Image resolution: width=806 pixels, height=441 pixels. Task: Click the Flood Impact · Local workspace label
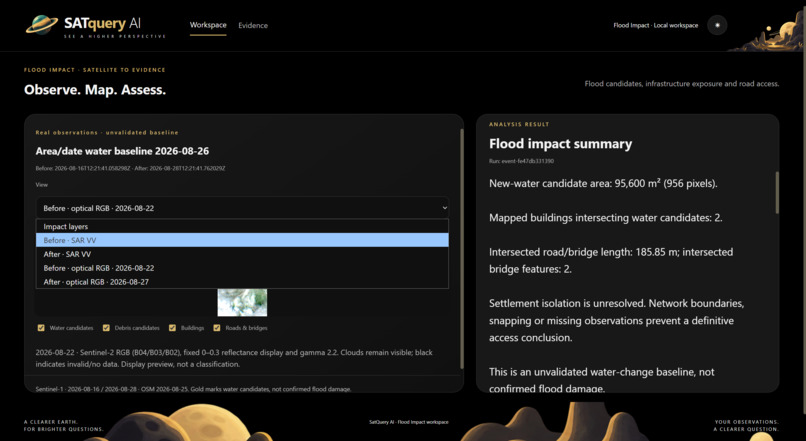coord(655,25)
